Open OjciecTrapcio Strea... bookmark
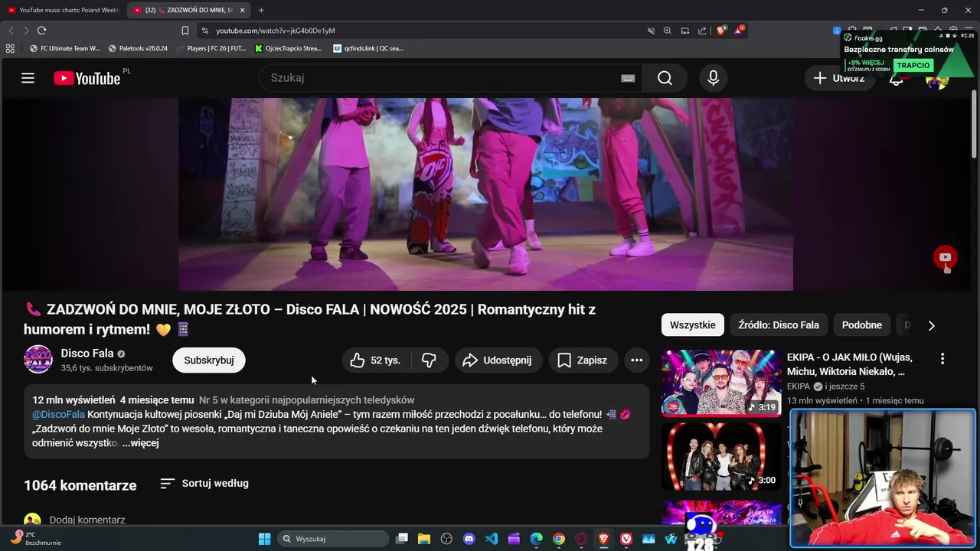The image size is (980, 551). tap(289, 48)
